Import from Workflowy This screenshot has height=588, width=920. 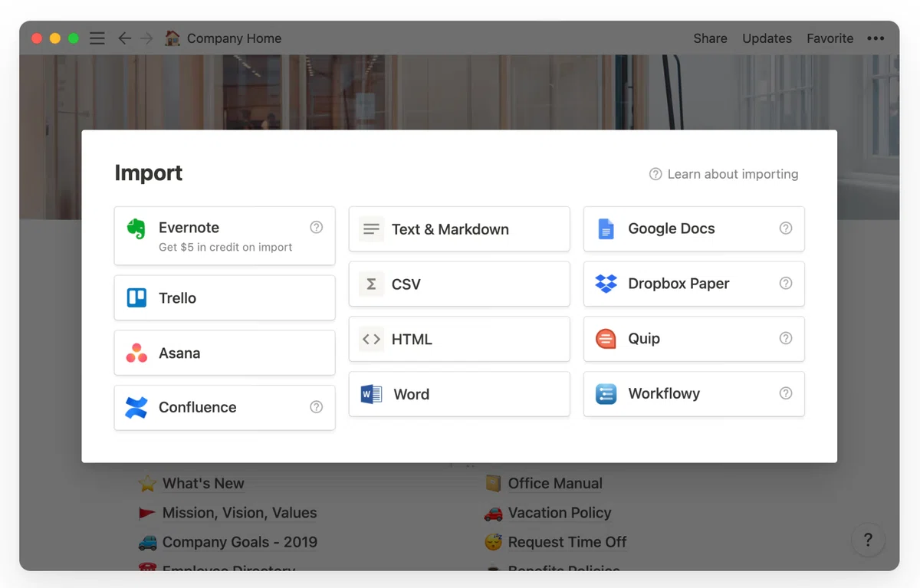pos(694,394)
